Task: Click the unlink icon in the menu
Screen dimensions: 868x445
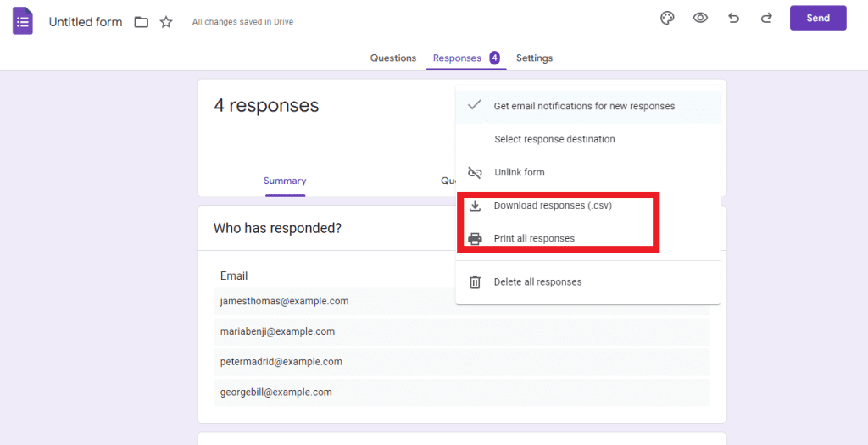Action: [475, 173]
